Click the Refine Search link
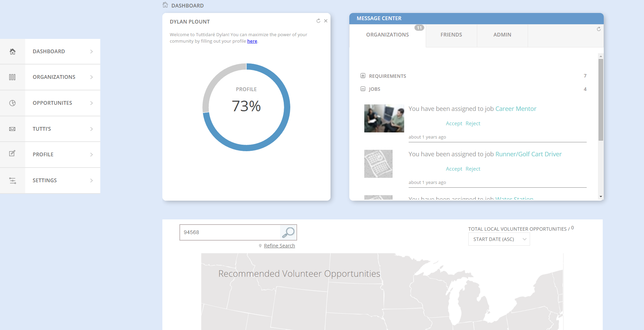This screenshot has height=330, width=644. pyautogui.click(x=279, y=246)
